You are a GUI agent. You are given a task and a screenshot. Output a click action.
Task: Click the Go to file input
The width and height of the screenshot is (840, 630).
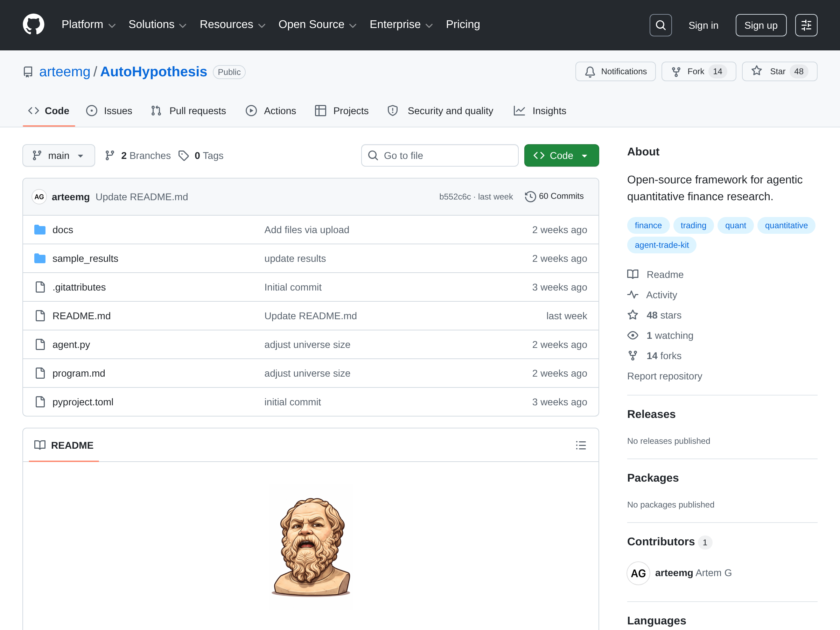[x=439, y=155]
